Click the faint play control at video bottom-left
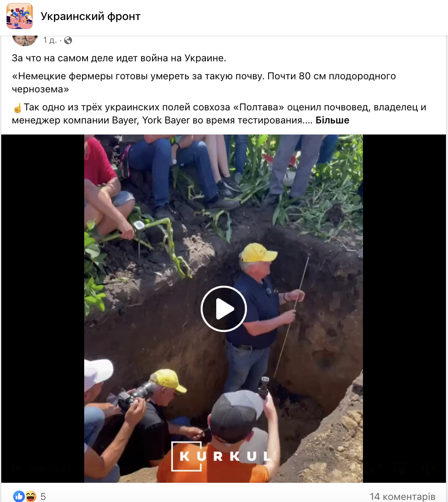 pos(15,468)
